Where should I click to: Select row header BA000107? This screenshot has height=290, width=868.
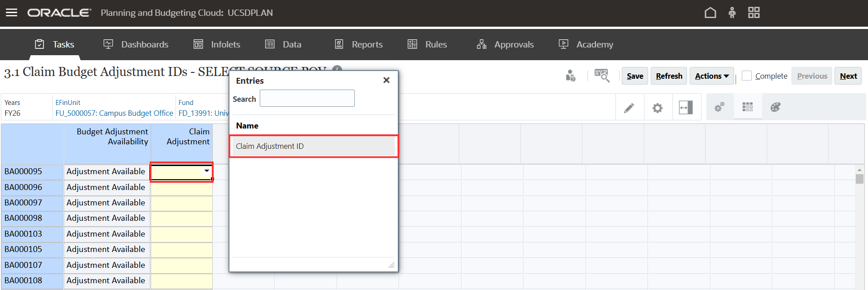click(x=32, y=265)
